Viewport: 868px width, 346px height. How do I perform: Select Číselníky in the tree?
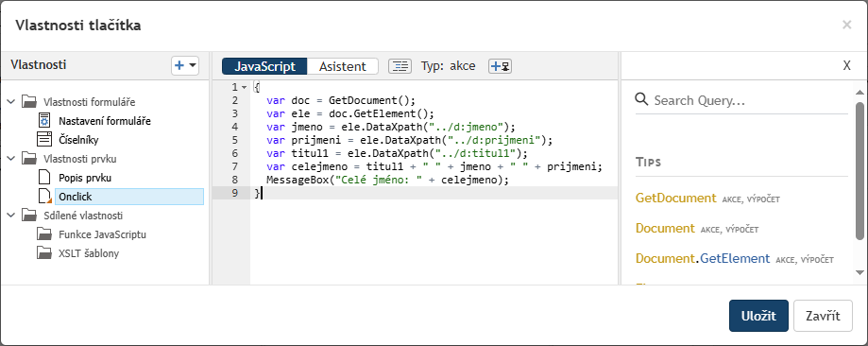(78, 140)
